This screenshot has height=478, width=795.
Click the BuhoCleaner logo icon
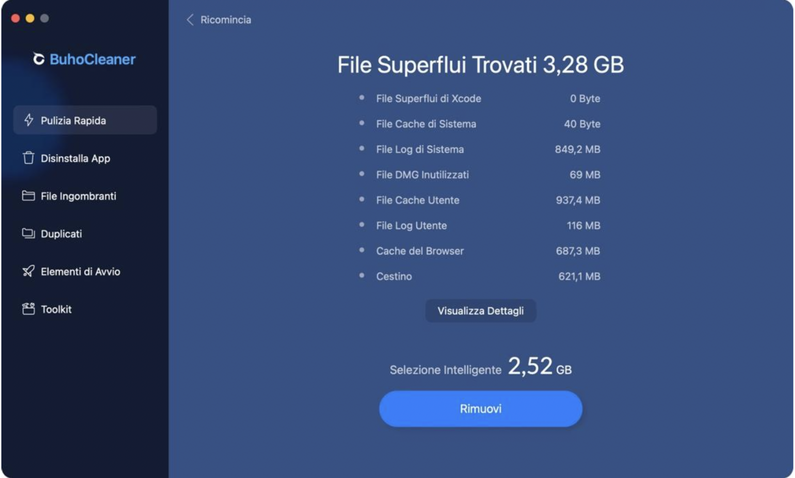point(39,59)
